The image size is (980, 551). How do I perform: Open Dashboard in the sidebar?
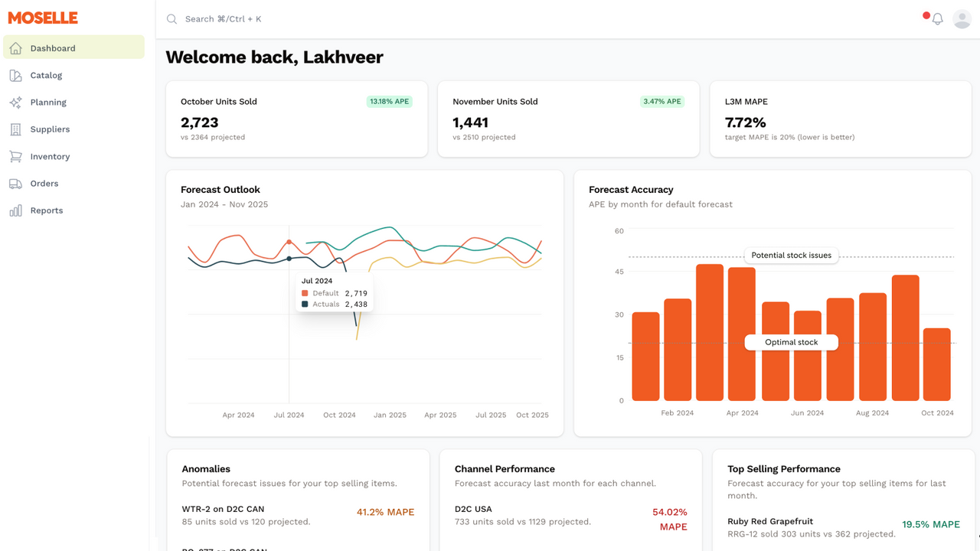pos(73,48)
